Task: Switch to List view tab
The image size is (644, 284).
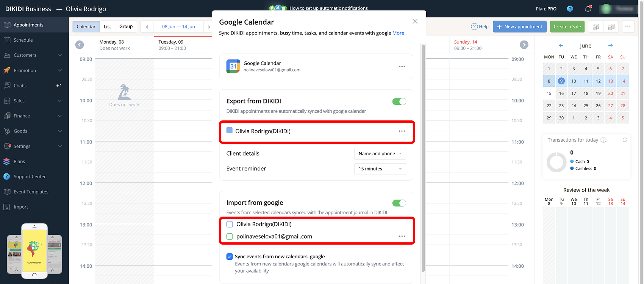Action: pos(108,27)
